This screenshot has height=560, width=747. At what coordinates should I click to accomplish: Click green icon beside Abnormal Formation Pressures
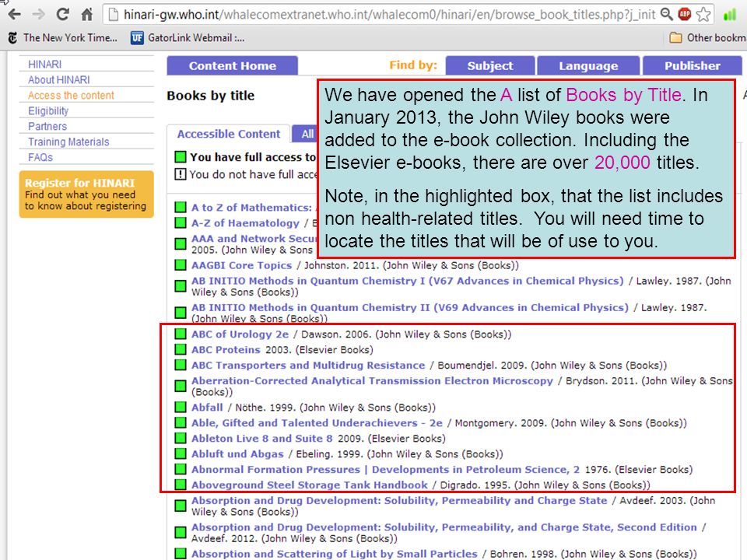tap(180, 469)
